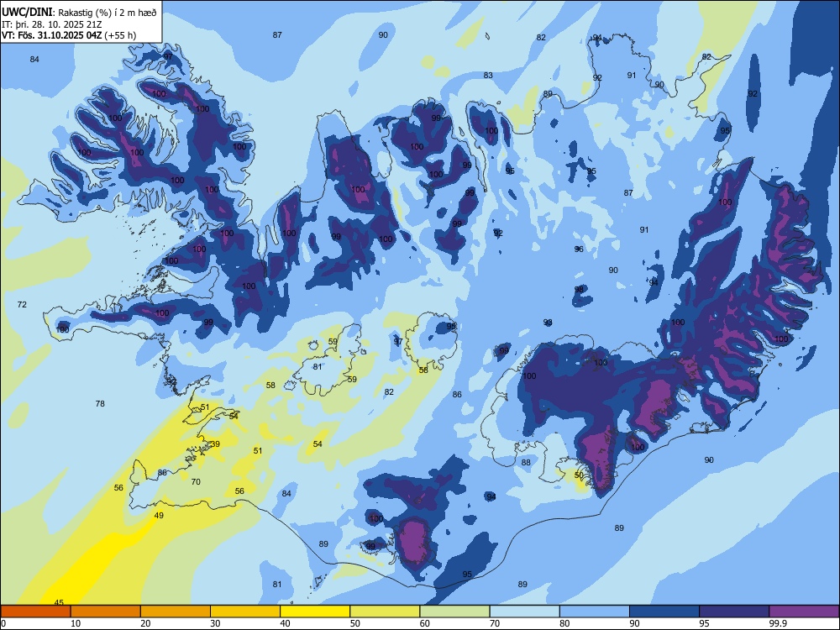The image size is (840, 630).
Task: Choose the dark blue 90–95 legend swatch
Action: [664, 612]
